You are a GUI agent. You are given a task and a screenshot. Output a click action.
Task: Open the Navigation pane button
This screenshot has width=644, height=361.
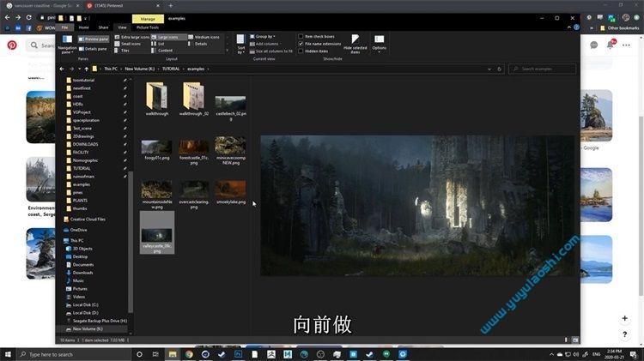pyautogui.click(x=67, y=44)
